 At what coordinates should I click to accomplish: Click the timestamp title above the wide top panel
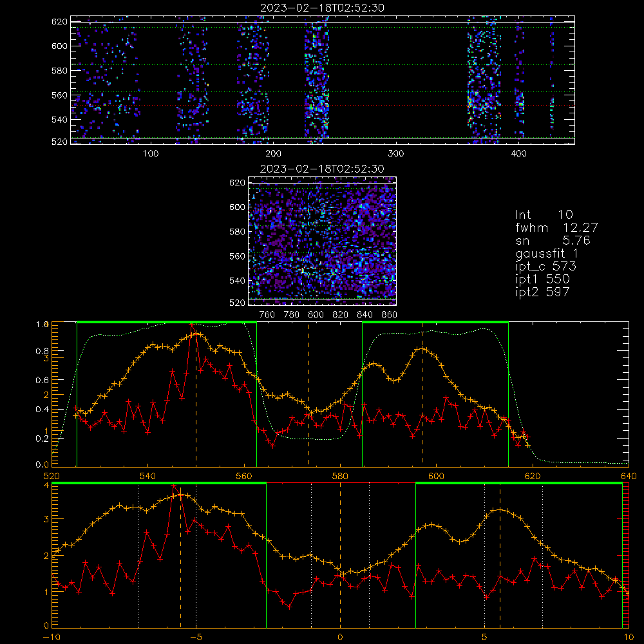(323, 8)
